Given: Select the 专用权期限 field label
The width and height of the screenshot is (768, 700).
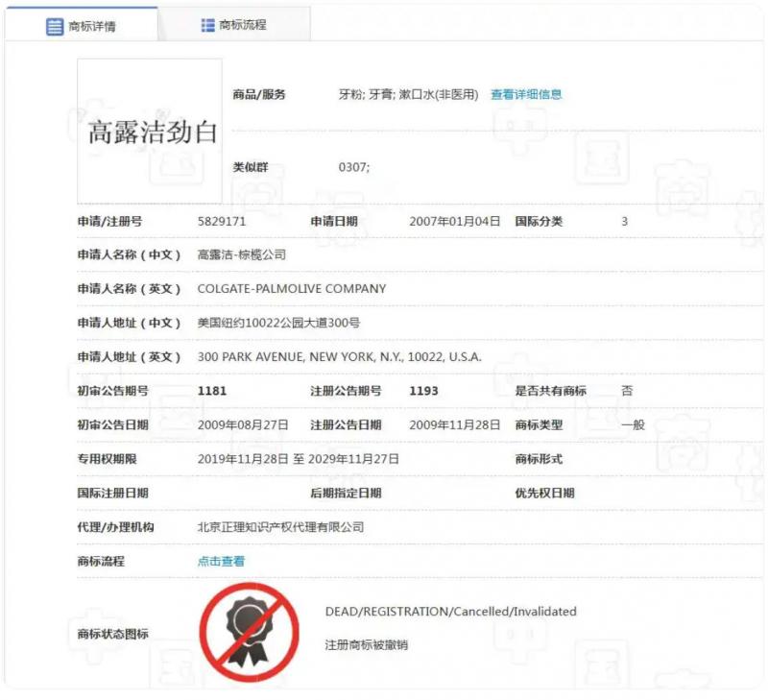Looking at the screenshot, I should pyautogui.click(x=107, y=459).
